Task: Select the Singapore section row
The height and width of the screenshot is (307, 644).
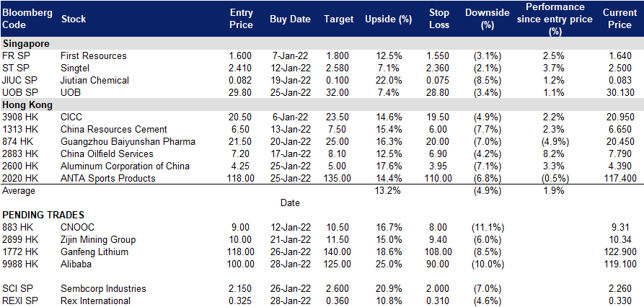Action: pyautogui.click(x=322, y=43)
